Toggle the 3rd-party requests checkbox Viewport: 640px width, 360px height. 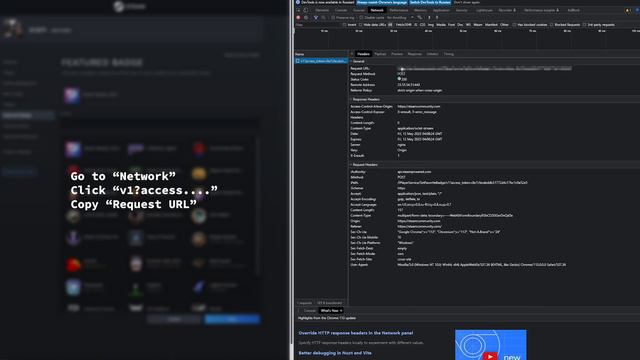pyautogui.click(x=584, y=25)
